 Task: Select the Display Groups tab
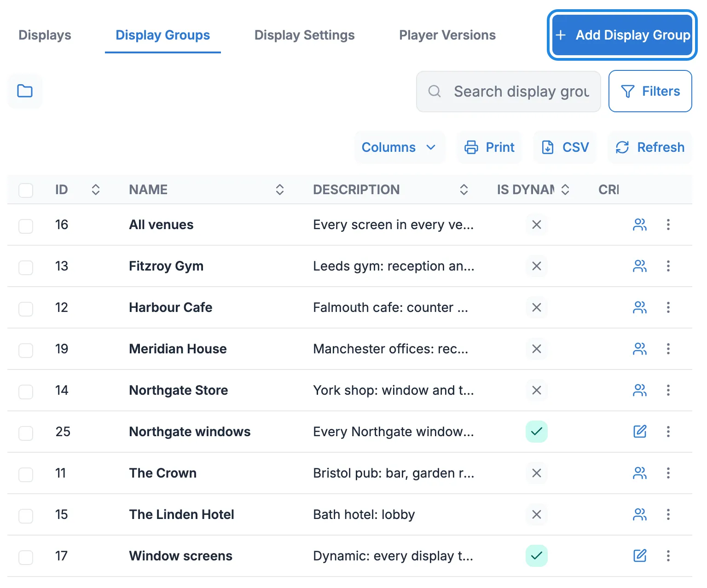(163, 35)
